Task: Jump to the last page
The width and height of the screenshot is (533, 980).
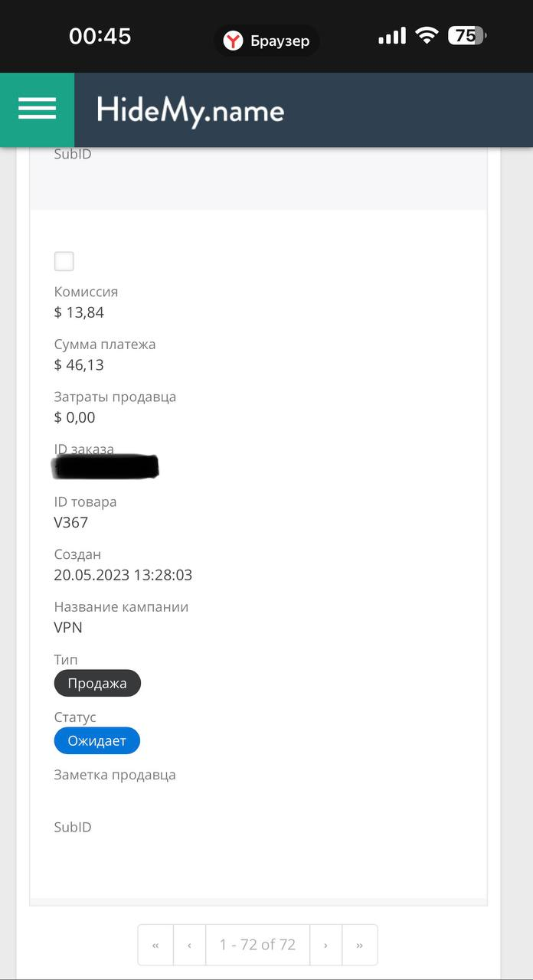Action: click(359, 945)
